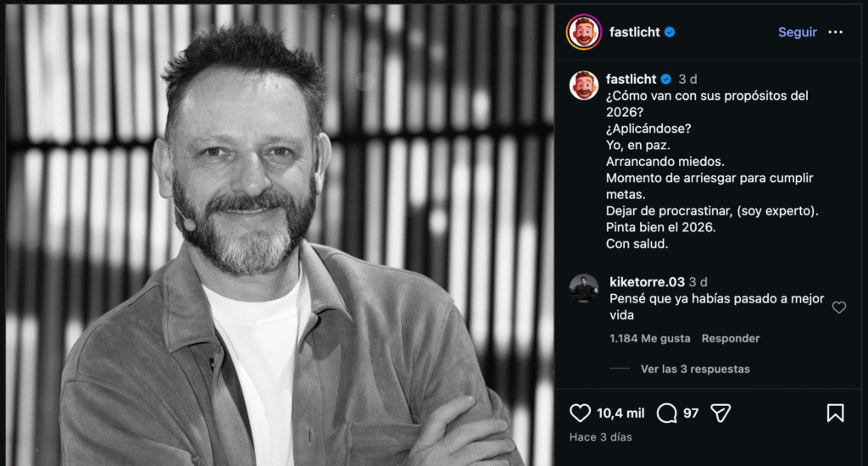Open the 10,4 mil likes count
868x466 pixels.
620,413
